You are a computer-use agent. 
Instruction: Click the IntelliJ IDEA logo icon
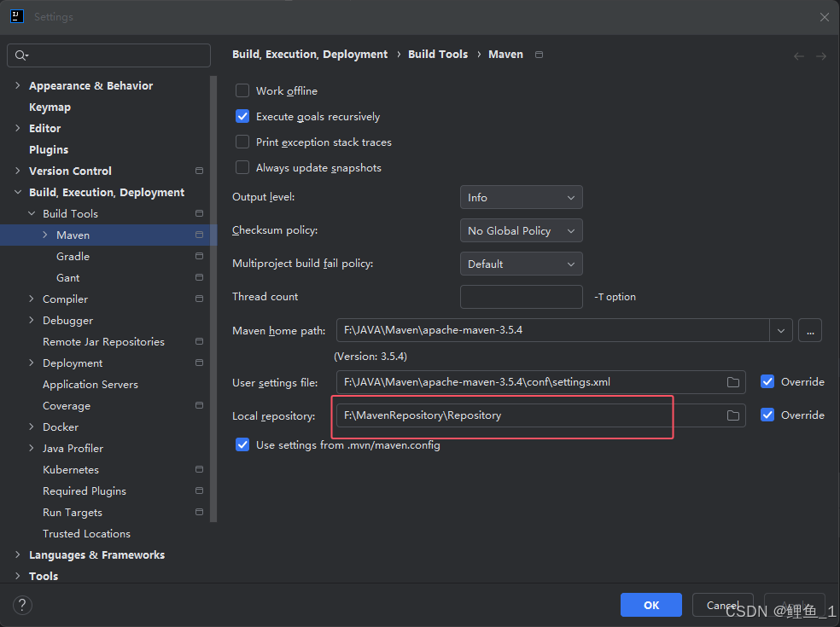tap(17, 16)
